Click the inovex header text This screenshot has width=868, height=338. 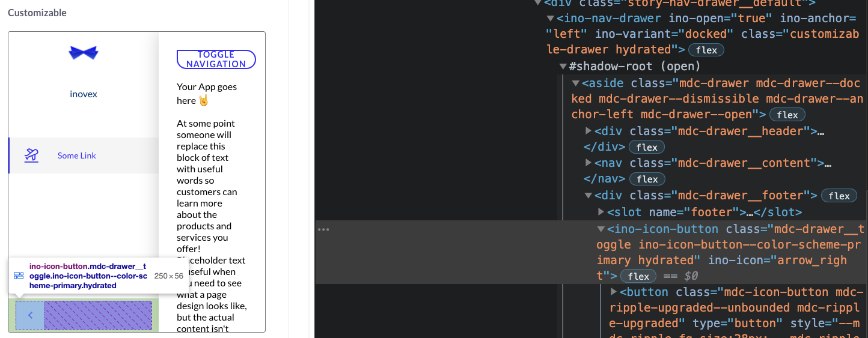pos(84,94)
